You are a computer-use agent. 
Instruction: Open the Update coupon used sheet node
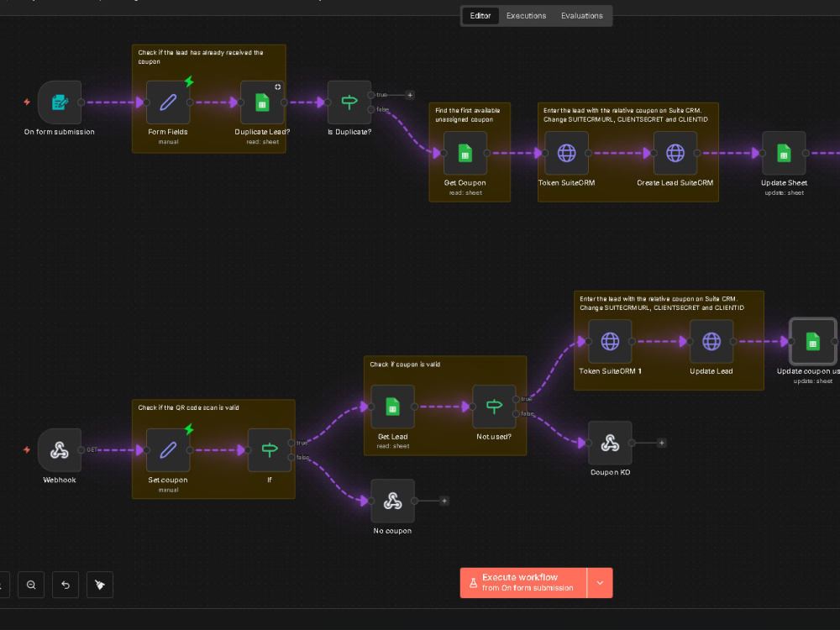point(812,341)
